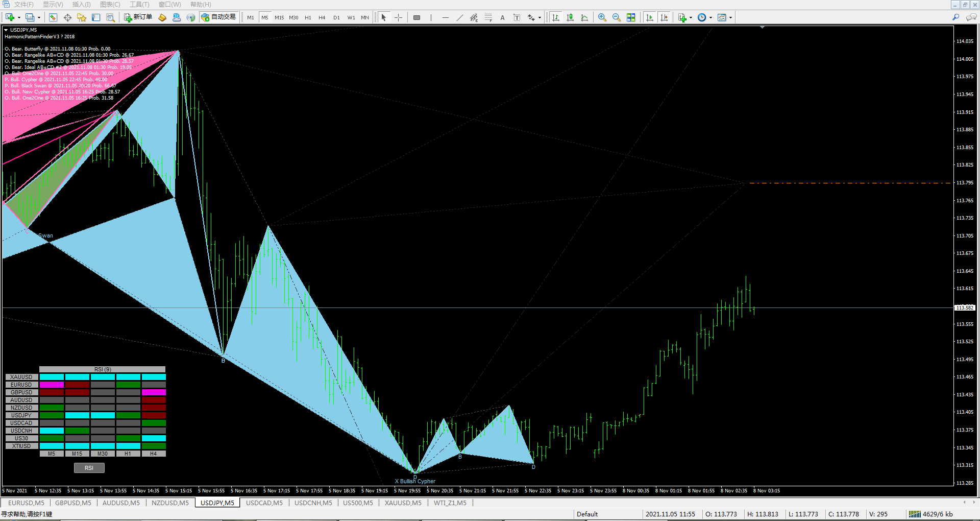
Task: Click the zoom out magnifier icon
Action: (x=617, y=17)
